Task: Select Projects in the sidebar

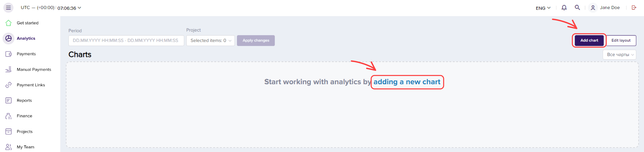Action: click(x=24, y=131)
